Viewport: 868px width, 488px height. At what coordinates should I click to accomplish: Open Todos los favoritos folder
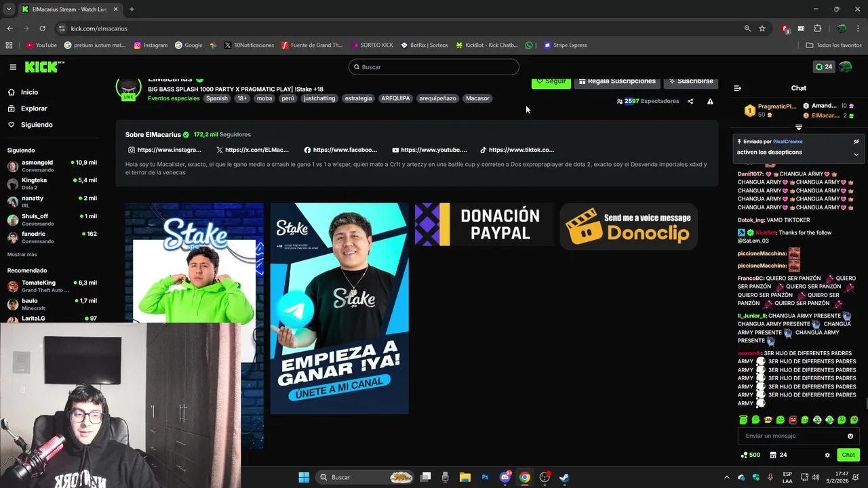tap(834, 45)
